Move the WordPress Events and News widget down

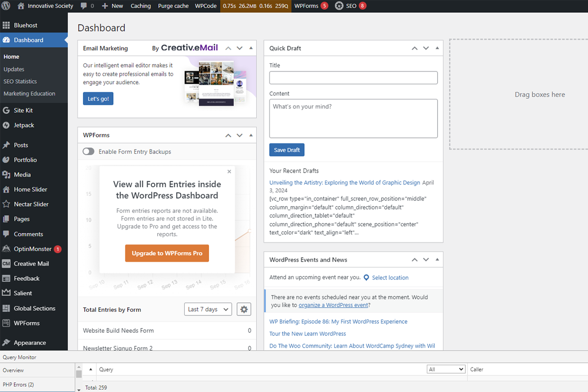coord(426,260)
